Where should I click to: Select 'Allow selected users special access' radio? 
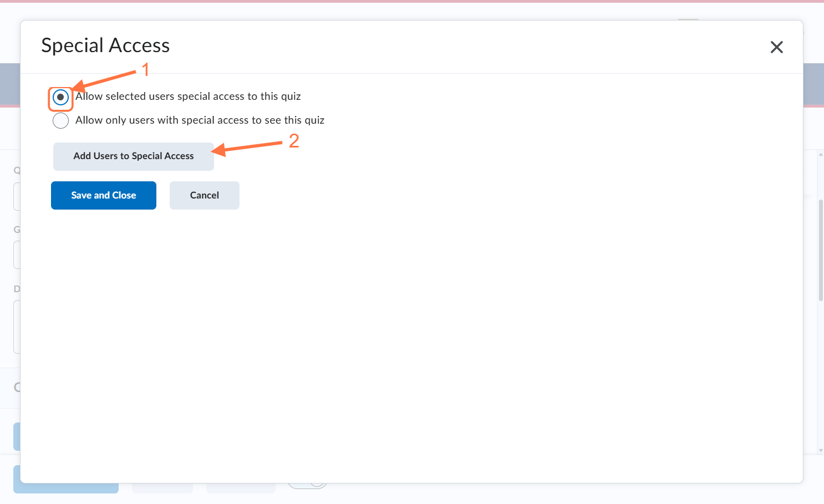click(60, 97)
